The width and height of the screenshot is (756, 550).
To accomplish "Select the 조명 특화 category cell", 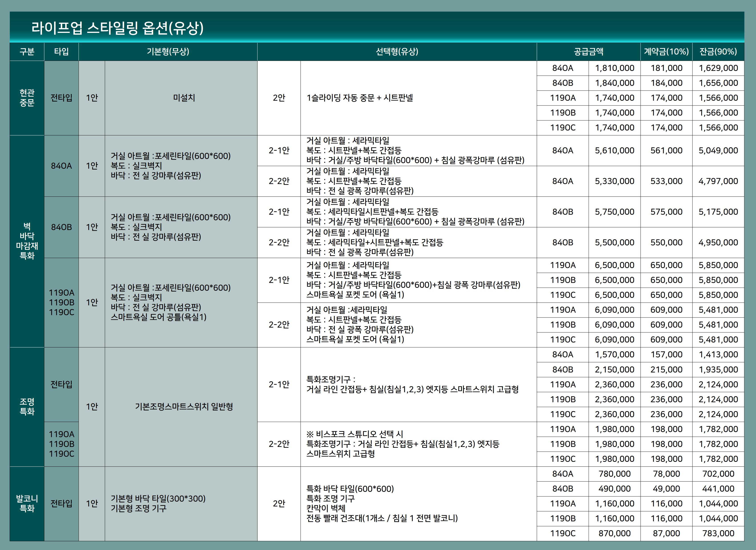I will tap(27, 406).
